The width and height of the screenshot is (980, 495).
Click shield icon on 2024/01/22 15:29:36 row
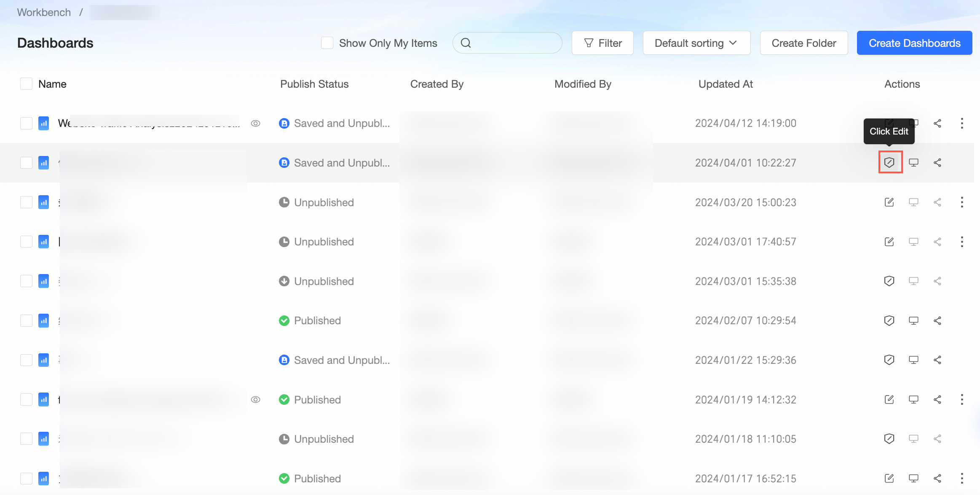tap(889, 360)
